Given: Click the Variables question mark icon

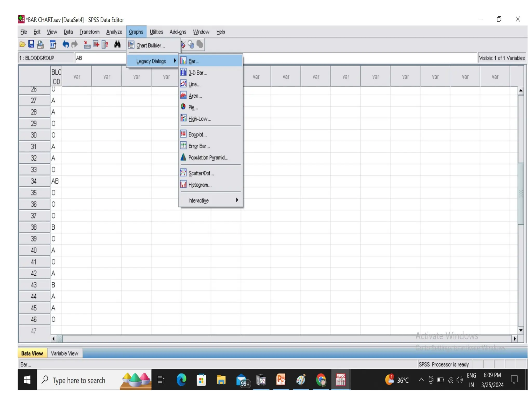Looking at the screenshot, I should [105, 44].
